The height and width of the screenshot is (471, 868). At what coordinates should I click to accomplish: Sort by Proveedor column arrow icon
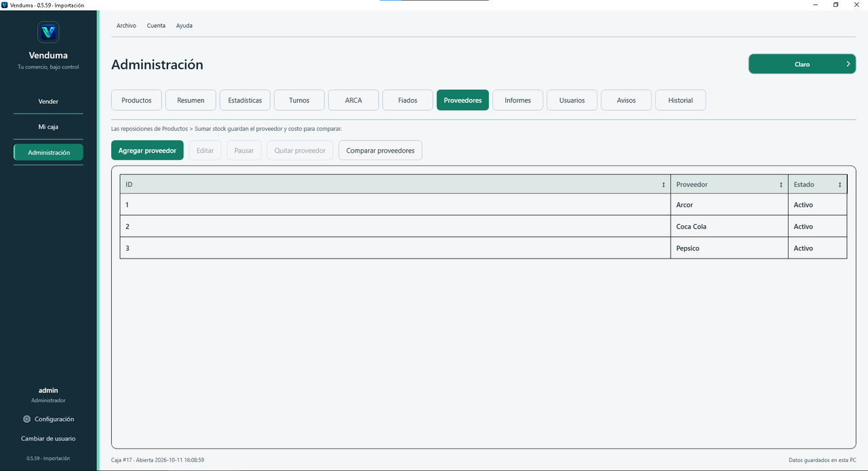pos(781,185)
